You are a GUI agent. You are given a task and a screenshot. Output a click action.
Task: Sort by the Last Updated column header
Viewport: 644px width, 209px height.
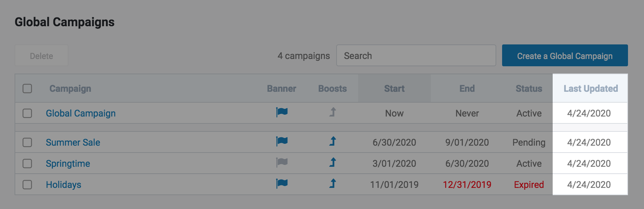click(x=591, y=88)
